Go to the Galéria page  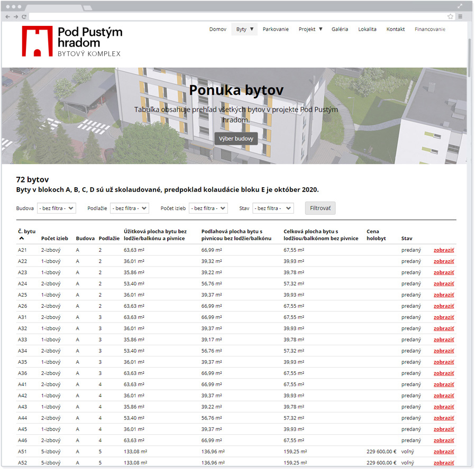[340, 30]
